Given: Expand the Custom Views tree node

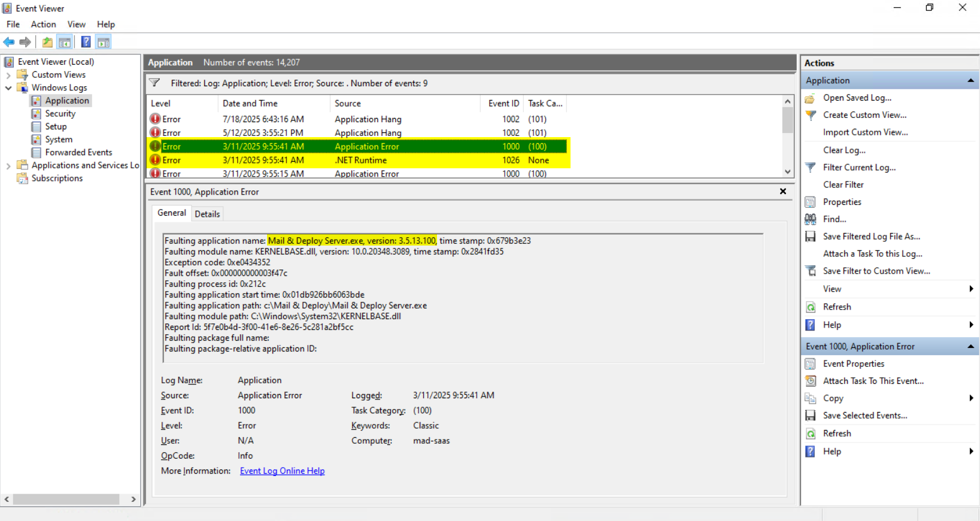Looking at the screenshot, I should click(x=8, y=75).
